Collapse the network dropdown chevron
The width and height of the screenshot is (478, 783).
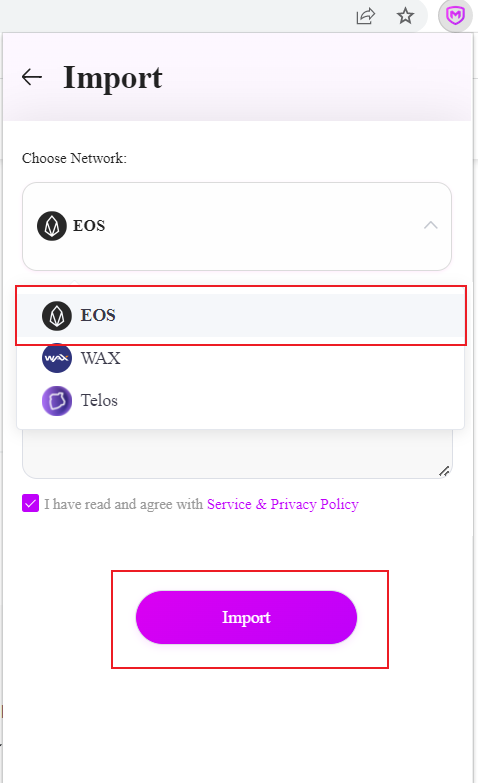[x=431, y=225]
